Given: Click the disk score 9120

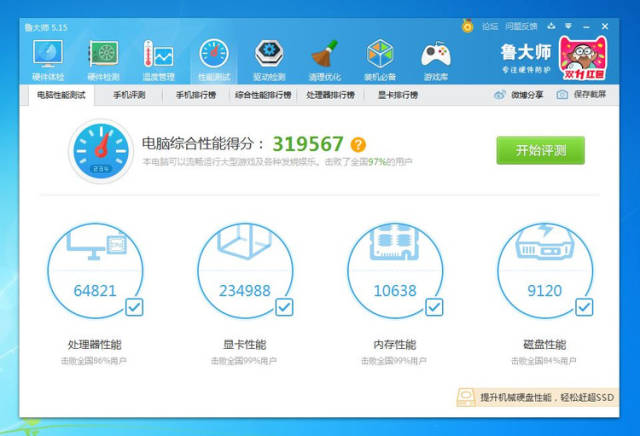Looking at the screenshot, I should (x=545, y=291).
